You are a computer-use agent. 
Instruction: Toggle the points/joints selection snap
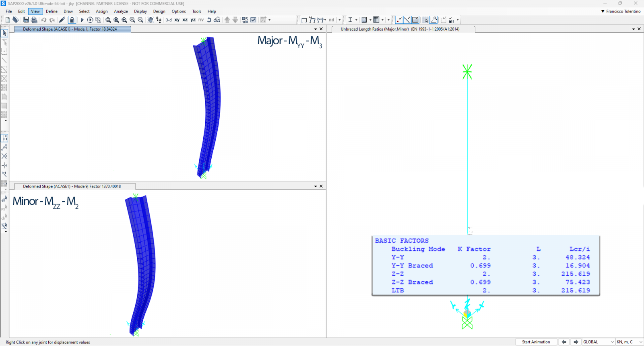point(399,20)
